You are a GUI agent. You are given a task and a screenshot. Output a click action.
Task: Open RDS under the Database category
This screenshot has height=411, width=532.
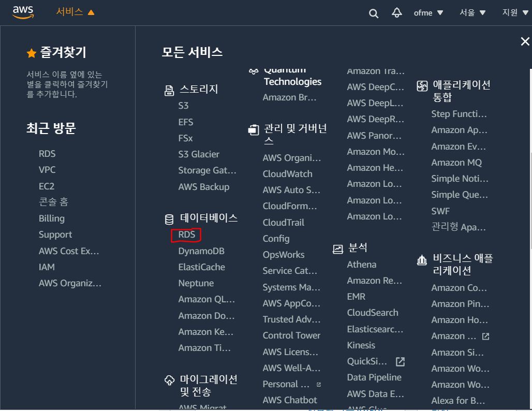tap(187, 234)
